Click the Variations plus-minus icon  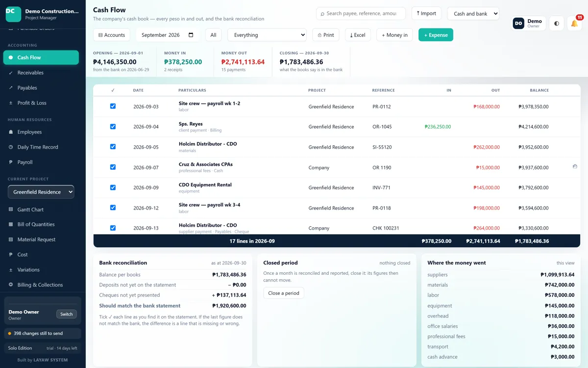11,270
